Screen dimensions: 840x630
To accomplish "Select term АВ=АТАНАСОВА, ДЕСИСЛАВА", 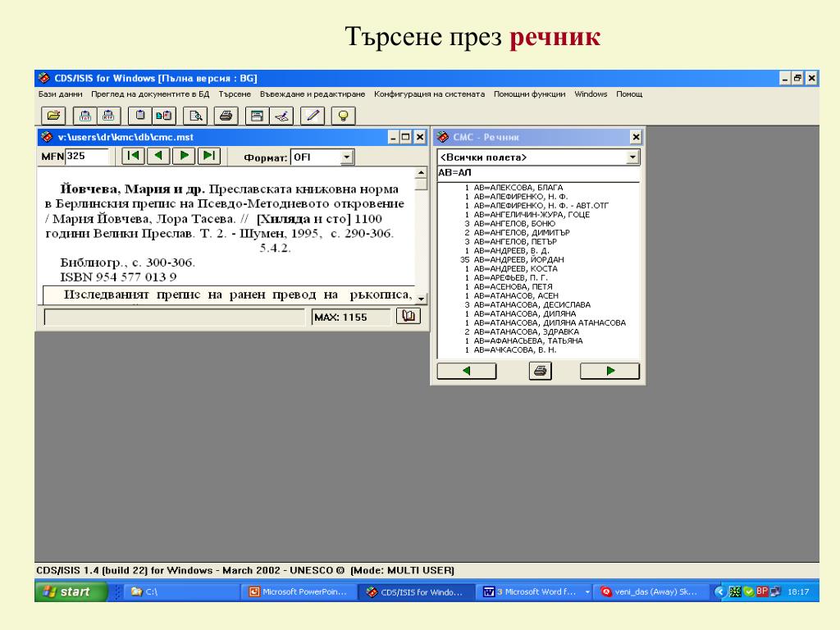I will tap(532, 305).
